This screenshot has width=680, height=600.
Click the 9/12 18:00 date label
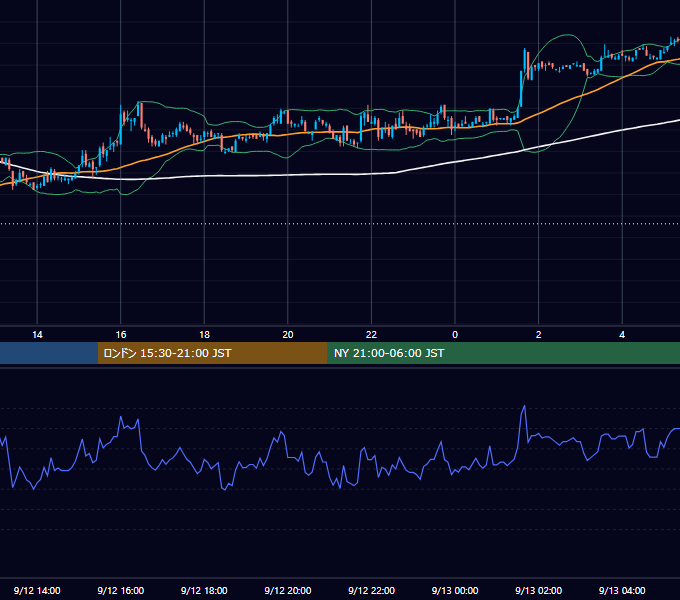[x=204, y=590]
